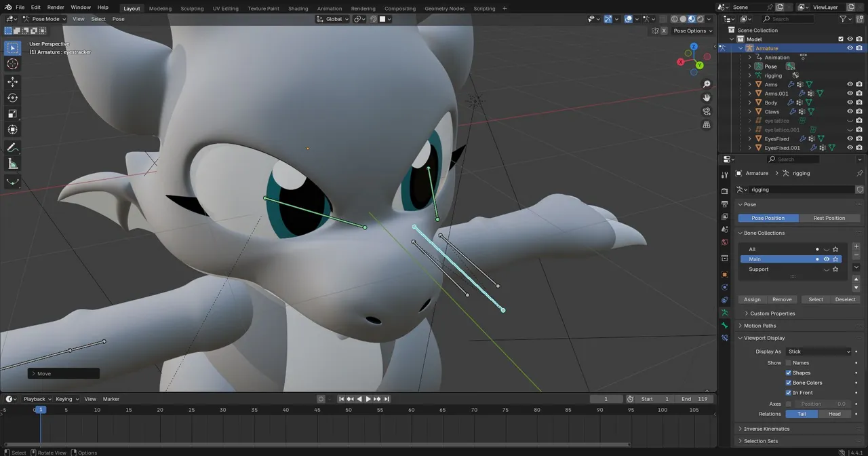Expand the Motion Paths panel

[759, 326]
